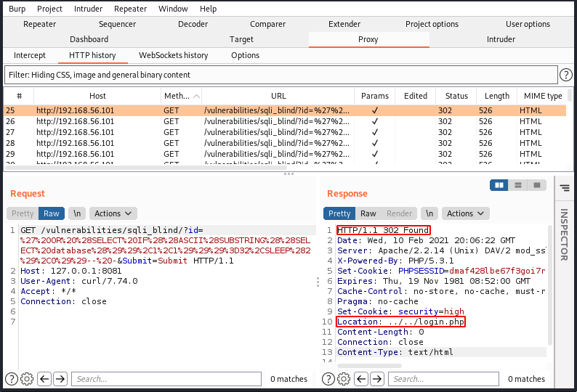Open Response Actions dropdown
This screenshot has height=392, width=577.
(x=466, y=213)
